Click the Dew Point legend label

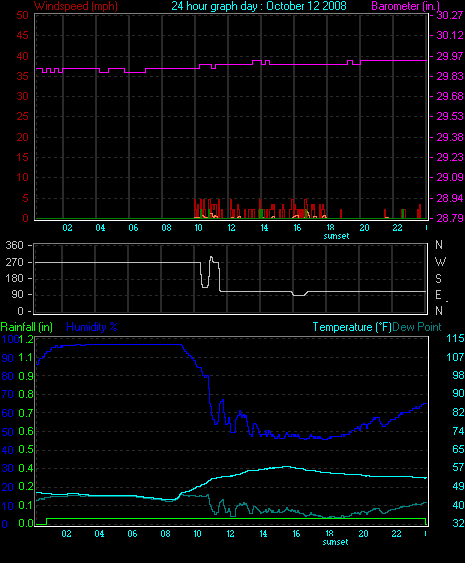(417, 327)
